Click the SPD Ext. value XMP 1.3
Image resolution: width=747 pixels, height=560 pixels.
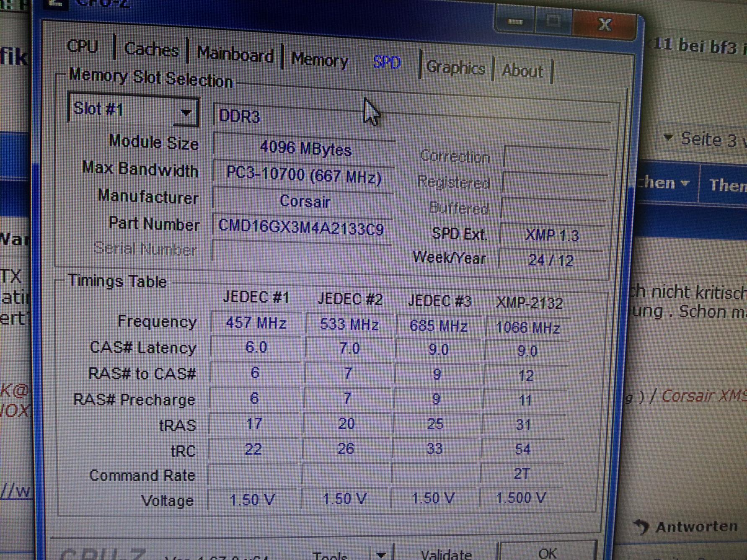[552, 235]
